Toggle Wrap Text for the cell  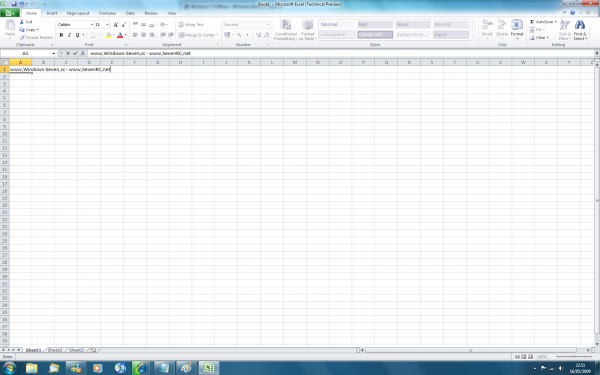pyautogui.click(x=191, y=24)
